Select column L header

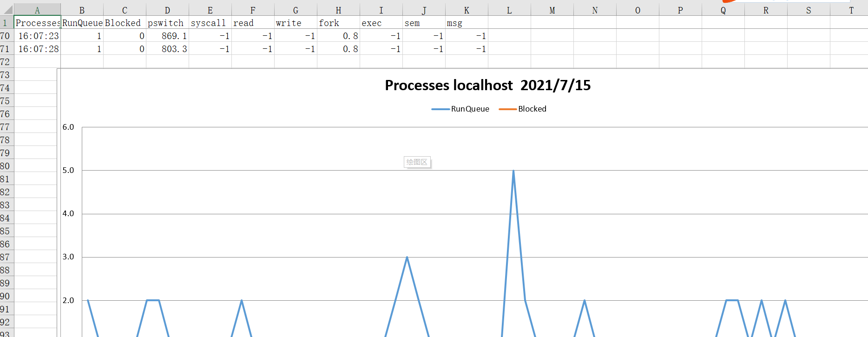(509, 10)
